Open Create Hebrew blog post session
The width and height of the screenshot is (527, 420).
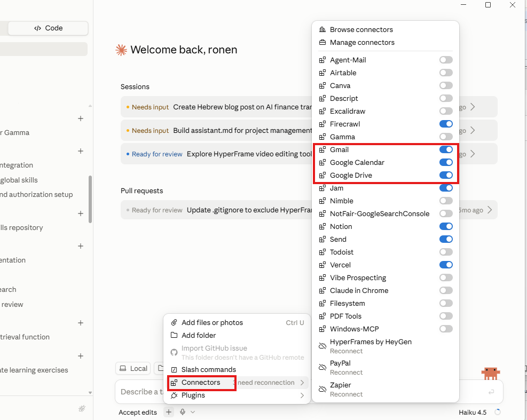coord(216,107)
